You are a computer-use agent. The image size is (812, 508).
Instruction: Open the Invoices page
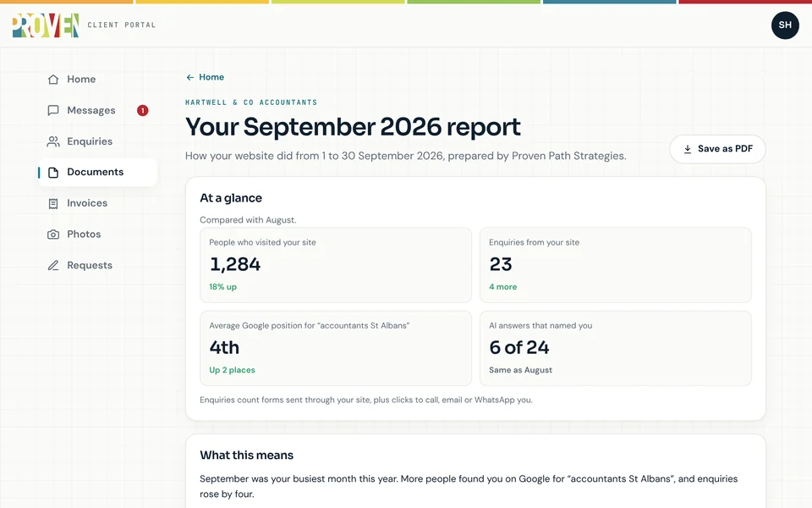[97, 203]
